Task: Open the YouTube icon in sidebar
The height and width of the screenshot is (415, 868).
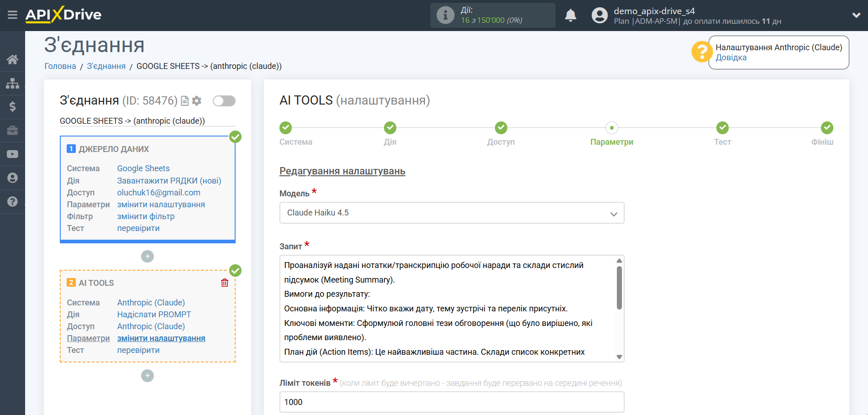Action: point(12,154)
